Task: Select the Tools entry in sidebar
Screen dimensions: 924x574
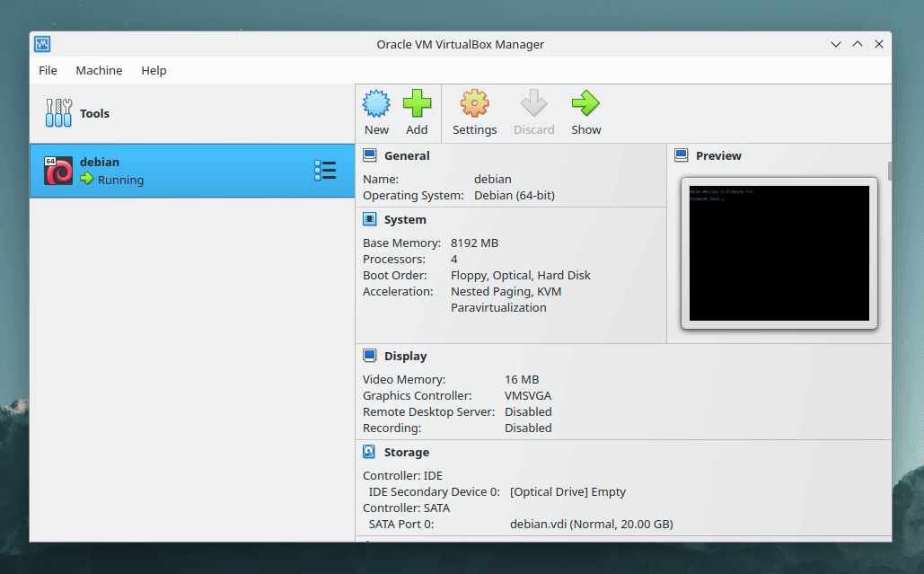Action: click(192, 113)
